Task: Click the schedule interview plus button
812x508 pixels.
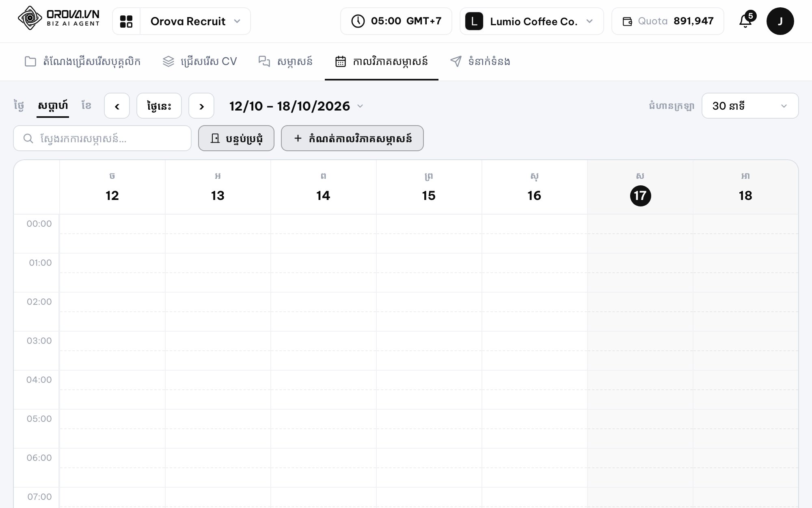Action: 352,138
